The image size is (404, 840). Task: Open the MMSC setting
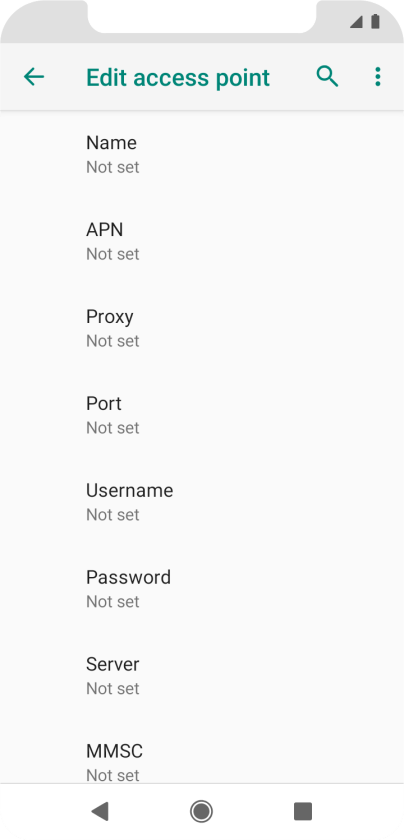[202, 762]
